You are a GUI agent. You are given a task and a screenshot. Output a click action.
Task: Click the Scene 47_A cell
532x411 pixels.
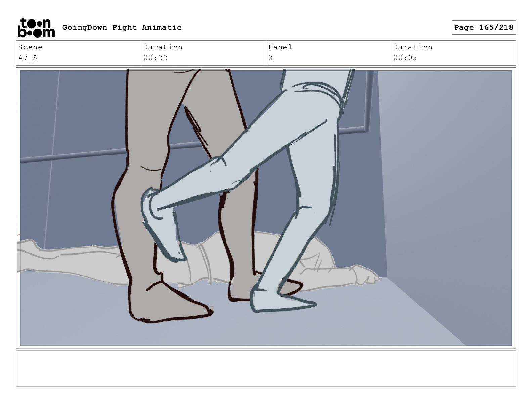click(79, 53)
